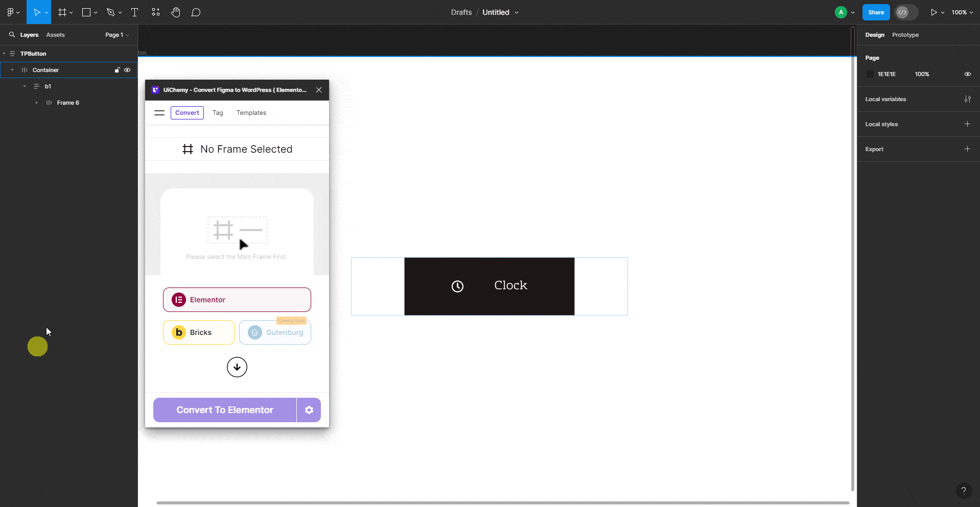
Task: Click Convert To Elementor button
Action: (225, 410)
